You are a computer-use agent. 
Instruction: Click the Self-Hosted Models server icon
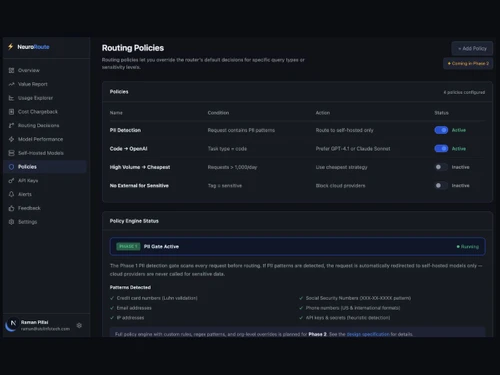(11, 153)
